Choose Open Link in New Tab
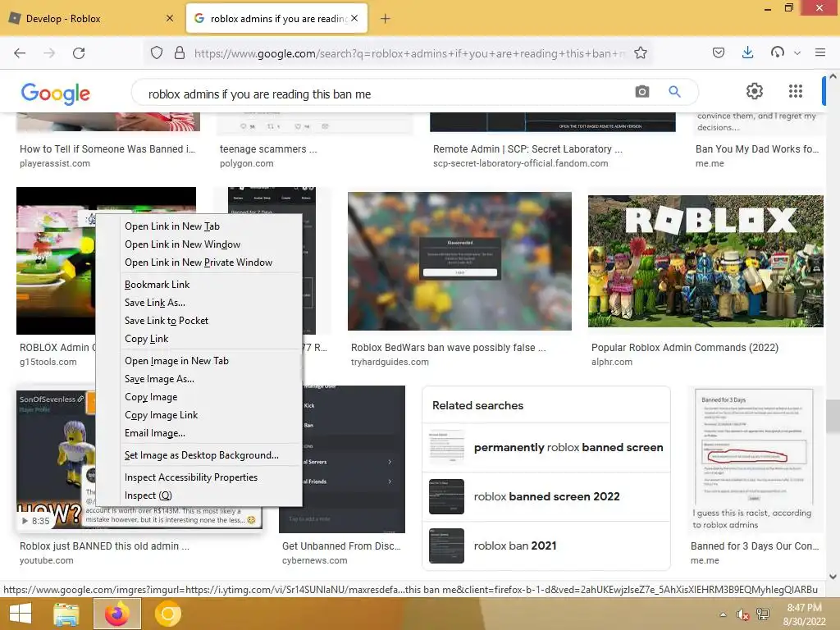The width and height of the screenshot is (840, 630). click(x=199, y=226)
